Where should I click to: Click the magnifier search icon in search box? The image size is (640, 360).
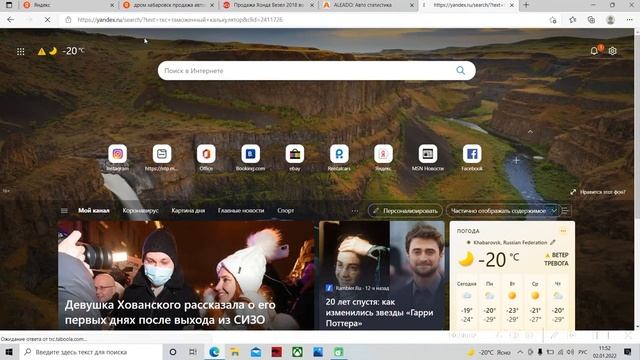(x=461, y=71)
